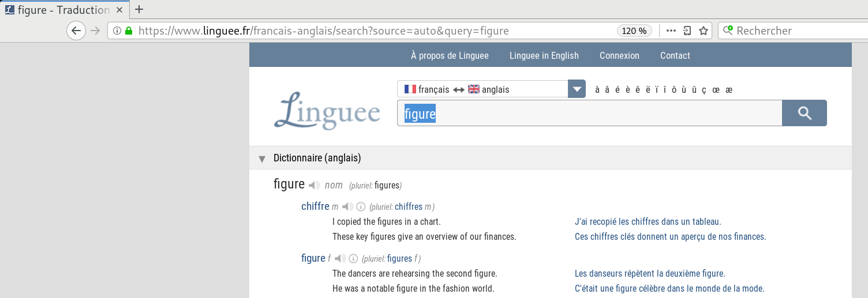The image size is (868, 298).
Task: Click 'C'était une figure célèbre' sentence
Action: tap(669, 288)
